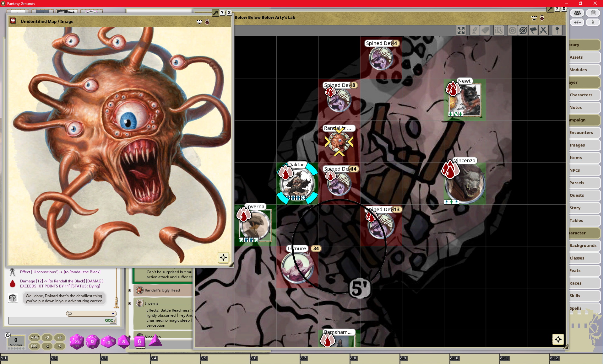Image resolution: width=603 pixels, height=364 pixels.
Task: Click the chat entry input field
Action: [57, 320]
